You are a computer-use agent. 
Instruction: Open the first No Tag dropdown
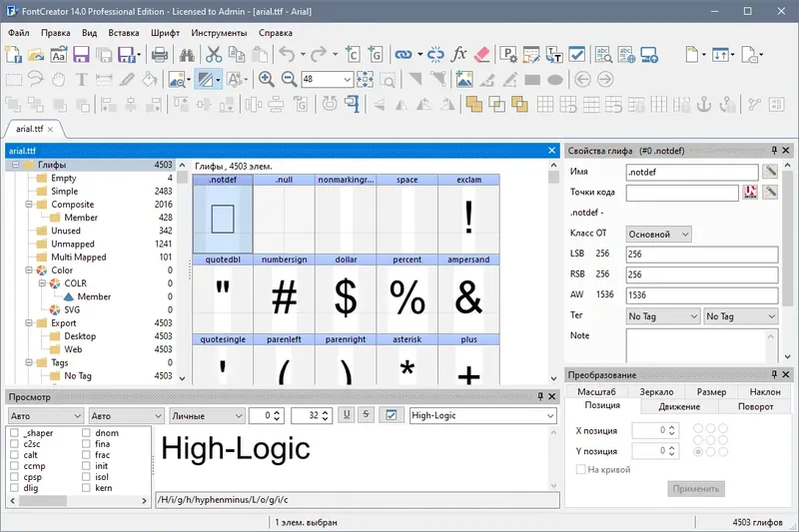tap(663, 316)
